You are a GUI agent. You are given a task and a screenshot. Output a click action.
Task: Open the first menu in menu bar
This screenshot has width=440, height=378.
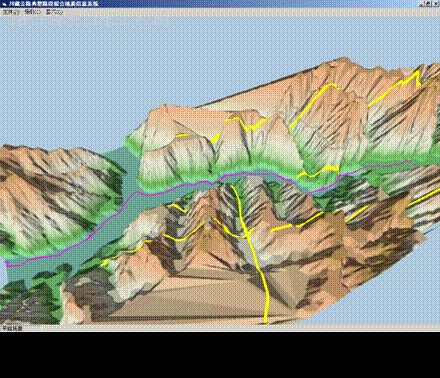tap(11, 12)
